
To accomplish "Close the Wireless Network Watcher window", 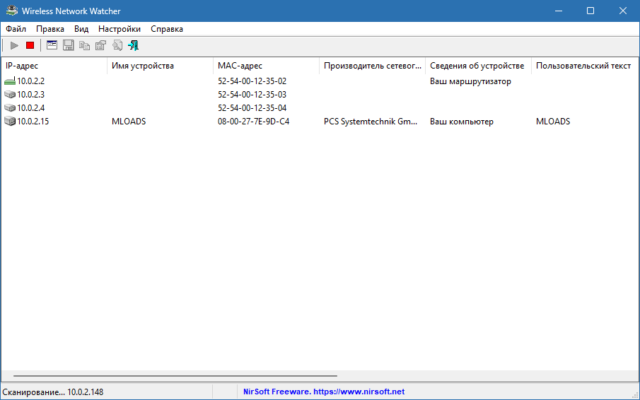I will click(x=622, y=11).
